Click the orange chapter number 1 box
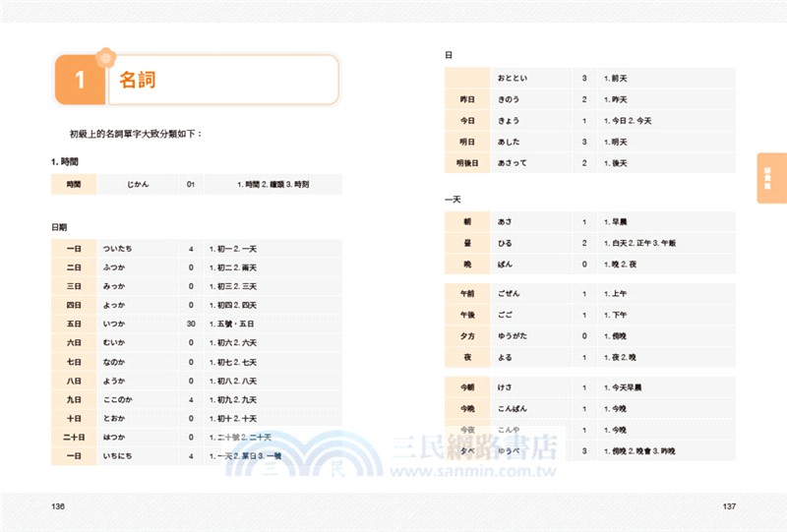This screenshot has height=532, width=787. coord(80,80)
